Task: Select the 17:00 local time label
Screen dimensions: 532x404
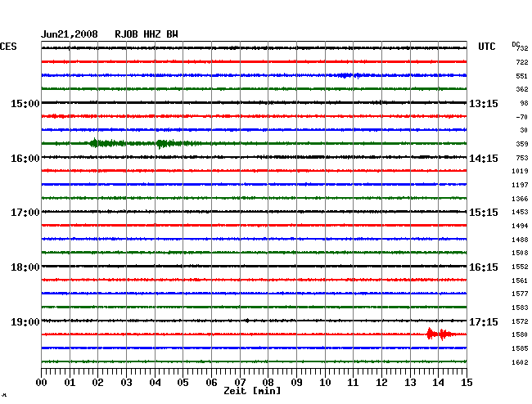Action: pyautogui.click(x=25, y=213)
